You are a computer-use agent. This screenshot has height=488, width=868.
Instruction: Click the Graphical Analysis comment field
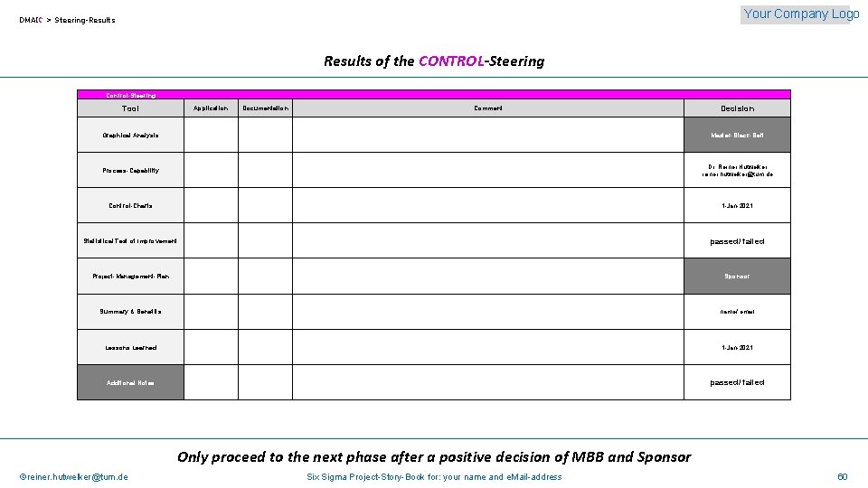pos(488,136)
